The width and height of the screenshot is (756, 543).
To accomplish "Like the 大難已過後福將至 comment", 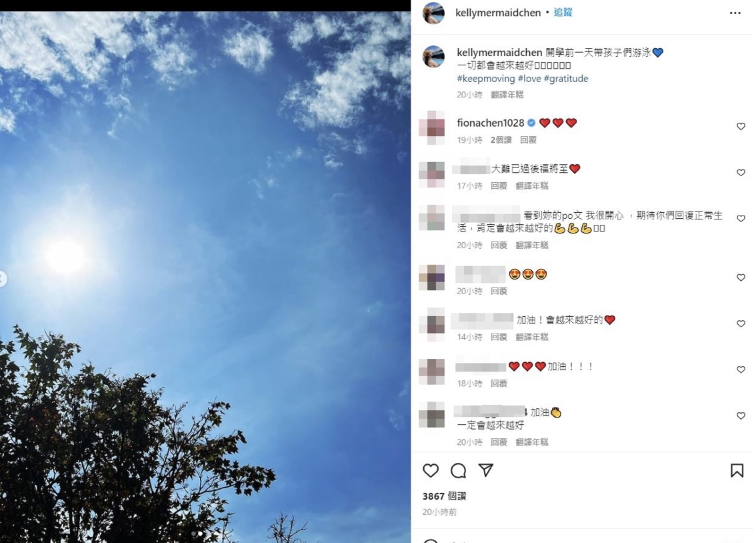I will [741, 173].
